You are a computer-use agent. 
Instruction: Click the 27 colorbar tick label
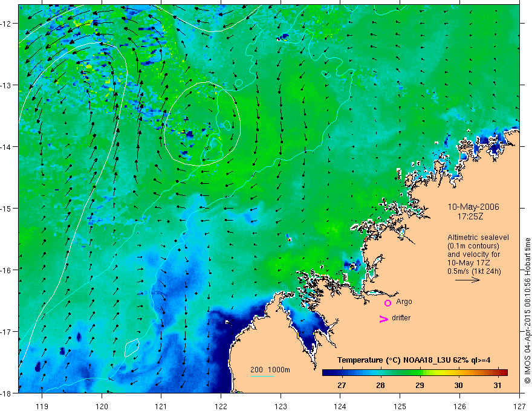(342, 385)
